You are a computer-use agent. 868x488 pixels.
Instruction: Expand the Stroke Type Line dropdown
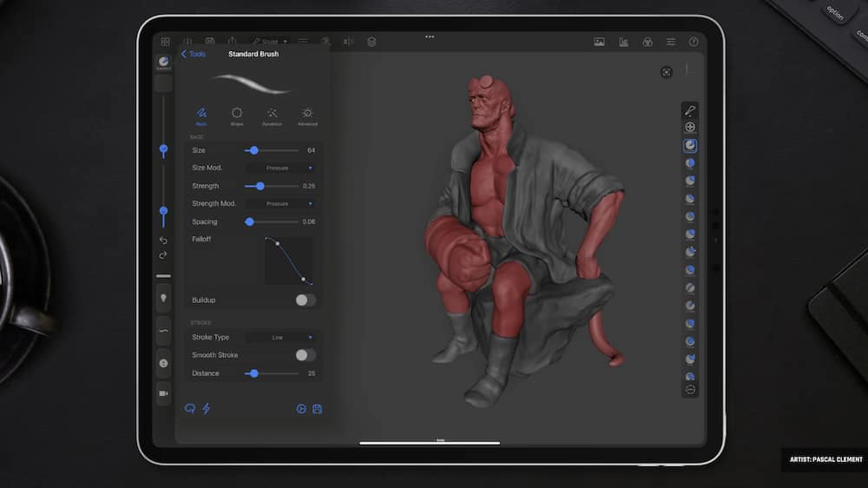[x=279, y=338]
